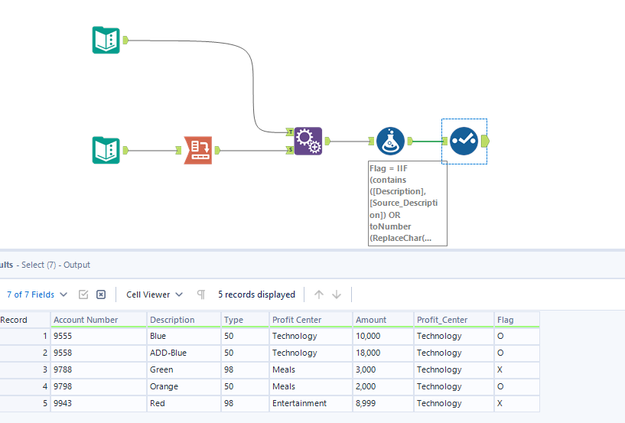
Task: Click the Entertainment profit center cell
Action: [311, 403]
